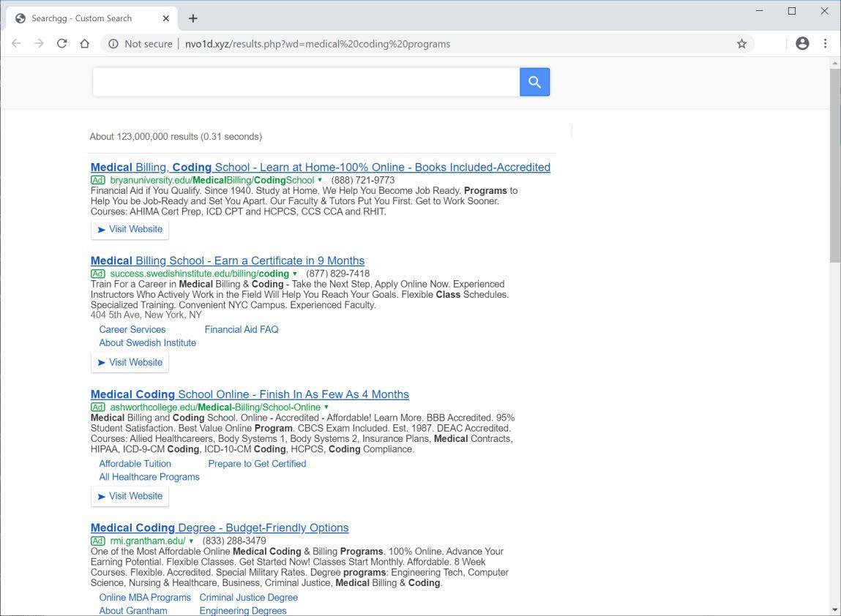Screen dimensions: 841x616
Task: Open Prepare to Get Certified sitelink
Action: (x=257, y=463)
